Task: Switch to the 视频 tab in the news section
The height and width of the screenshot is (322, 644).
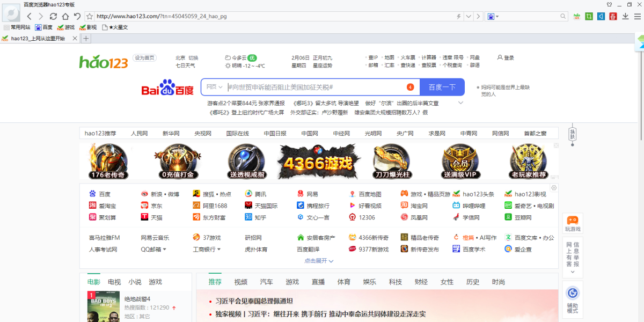Action: click(240, 281)
